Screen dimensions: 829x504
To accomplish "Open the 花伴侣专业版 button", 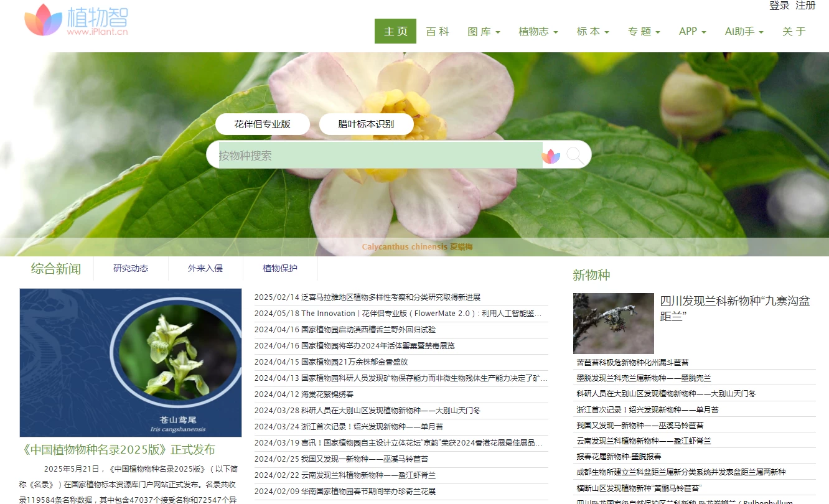I will tap(262, 124).
